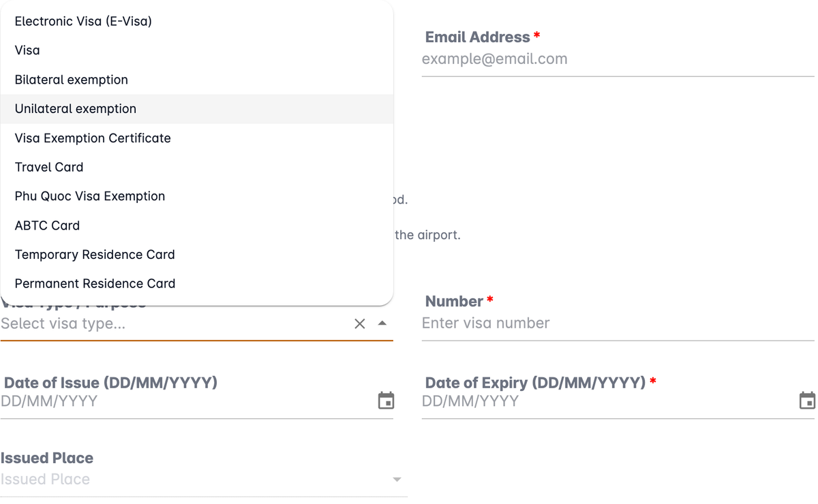The image size is (818, 504).
Task: Choose the ABTC Card option
Action: pyautogui.click(x=197, y=225)
